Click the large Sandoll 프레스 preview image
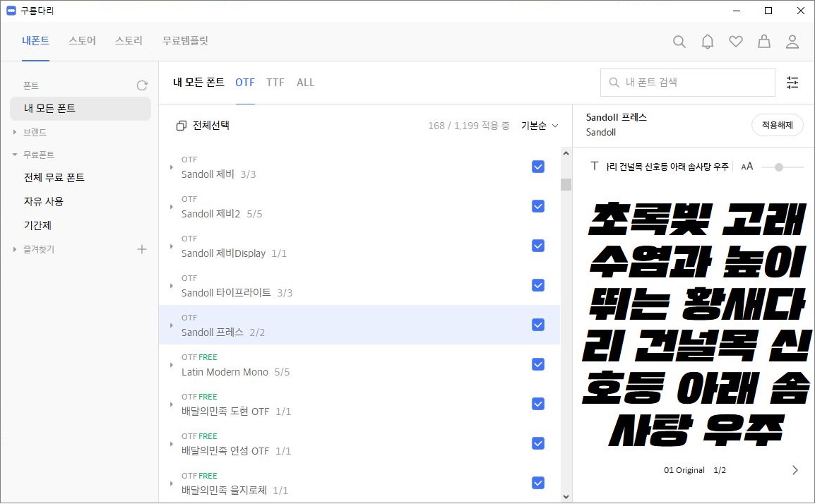Viewport: 815px width, 504px height. pyautogui.click(x=696, y=325)
